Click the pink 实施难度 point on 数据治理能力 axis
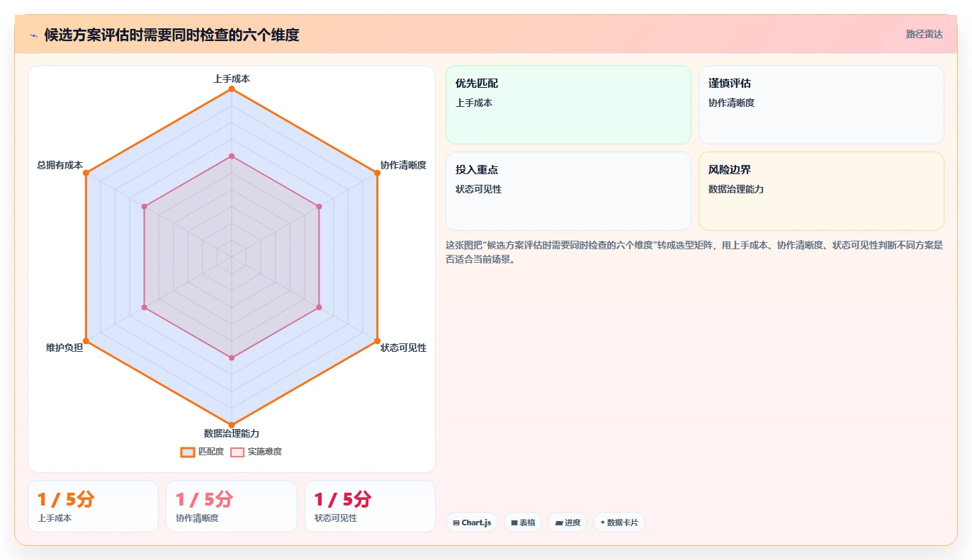Image resolution: width=972 pixels, height=560 pixels. click(232, 358)
